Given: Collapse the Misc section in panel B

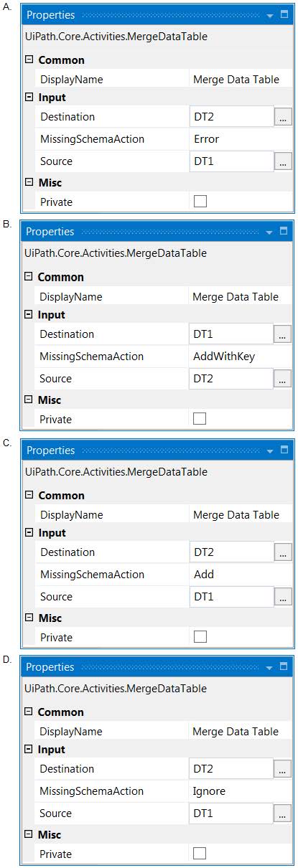Looking at the screenshot, I should 29,400.
